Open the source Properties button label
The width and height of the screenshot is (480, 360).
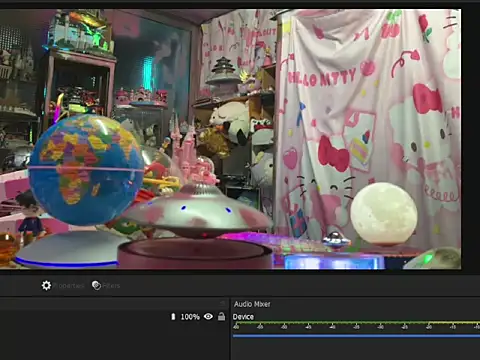[x=69, y=286]
